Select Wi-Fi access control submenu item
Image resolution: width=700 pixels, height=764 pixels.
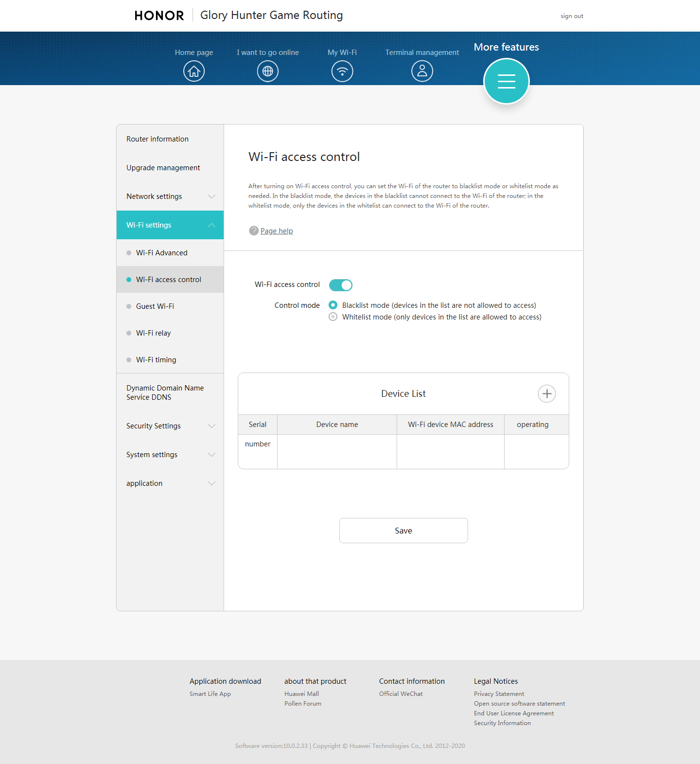pos(170,280)
